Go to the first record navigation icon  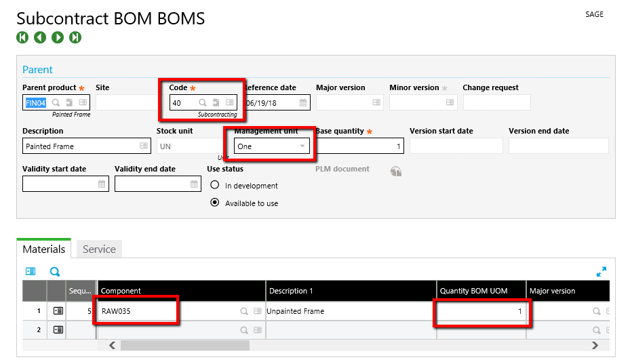(22, 37)
